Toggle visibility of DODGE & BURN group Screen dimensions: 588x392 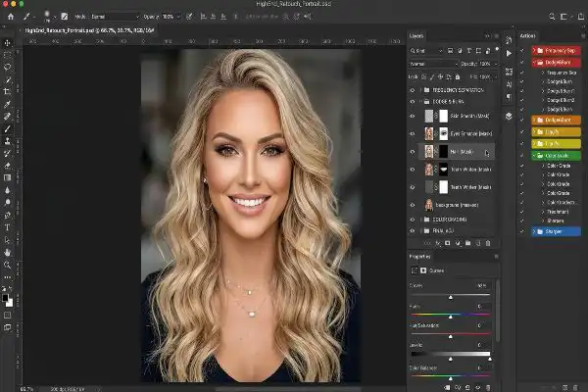(413, 102)
